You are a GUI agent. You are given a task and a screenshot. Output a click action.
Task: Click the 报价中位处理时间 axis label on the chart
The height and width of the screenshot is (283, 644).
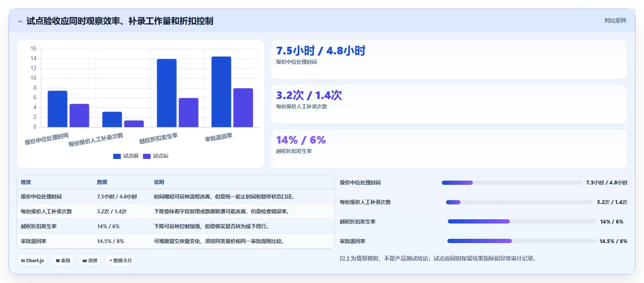pyautogui.click(x=46, y=139)
